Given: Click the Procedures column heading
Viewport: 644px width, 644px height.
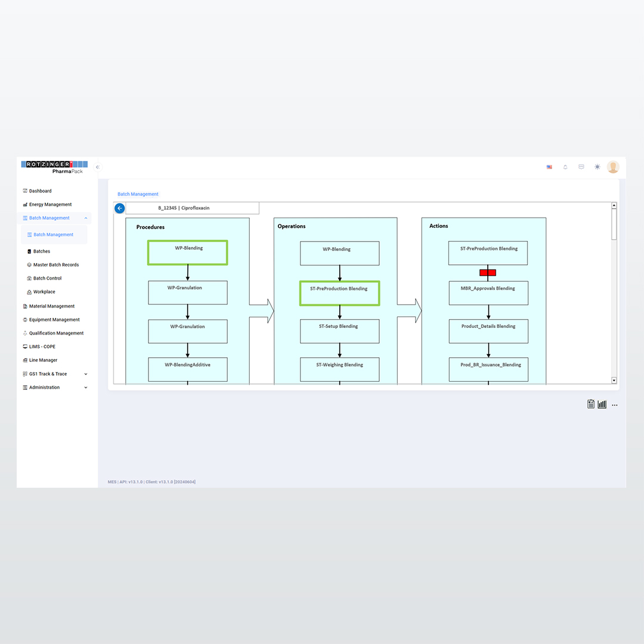Looking at the screenshot, I should pos(150,227).
